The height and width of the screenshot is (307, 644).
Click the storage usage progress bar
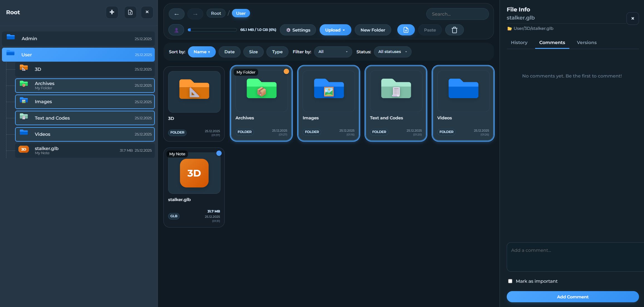pyautogui.click(x=212, y=30)
